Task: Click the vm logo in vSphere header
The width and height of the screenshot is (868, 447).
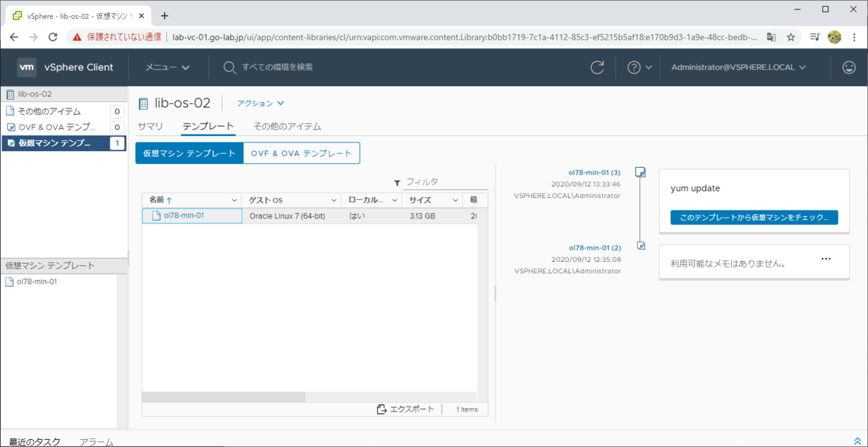Action: (x=27, y=67)
